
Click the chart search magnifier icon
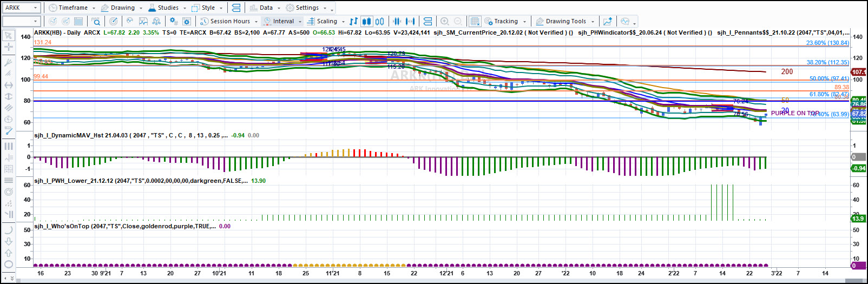[x=96, y=21]
